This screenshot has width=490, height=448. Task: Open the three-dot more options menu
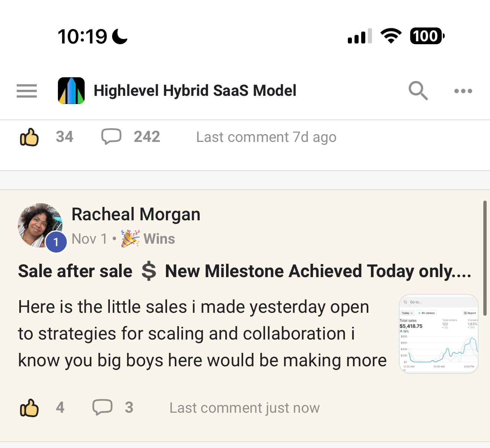click(x=463, y=91)
